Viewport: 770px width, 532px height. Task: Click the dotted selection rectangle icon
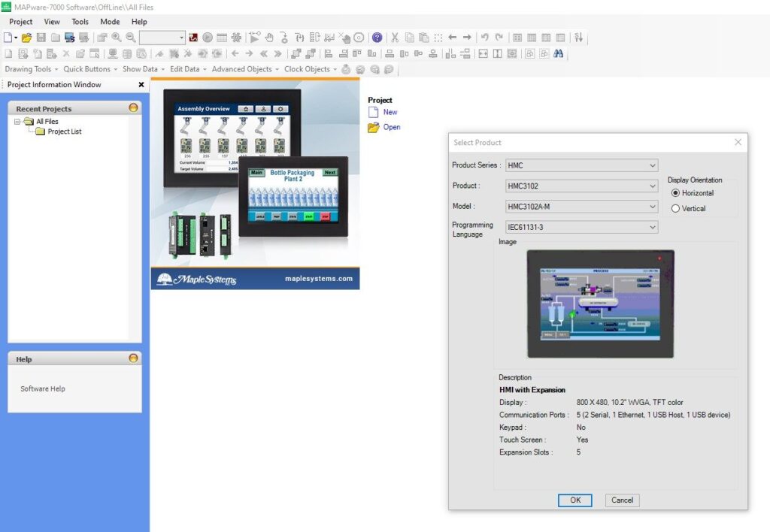click(438, 38)
